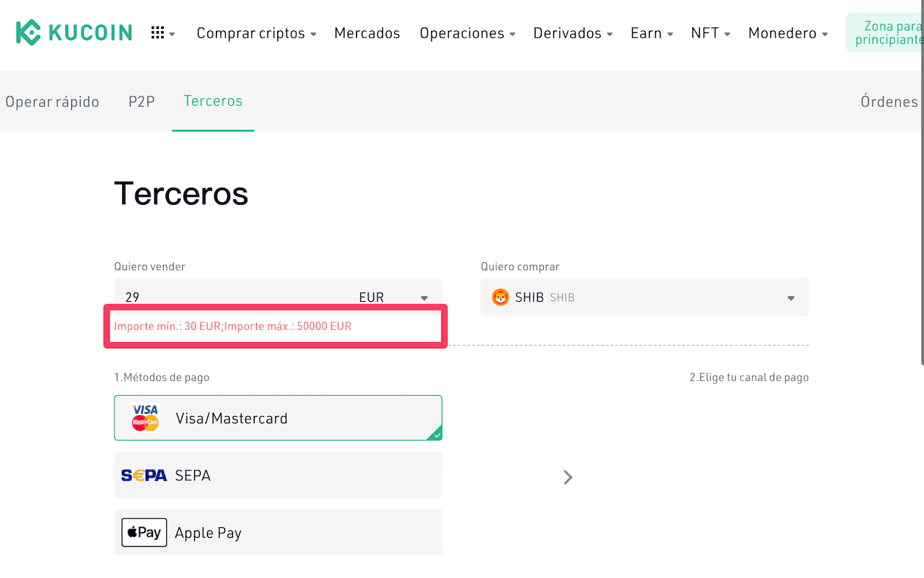The height and width of the screenshot is (578, 924).
Task: Expand the Operaciones menu
Action: (467, 33)
